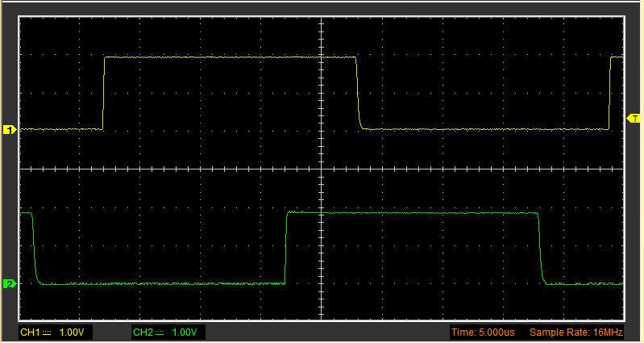This screenshot has height=343, width=644.
Task: Select the green CH2 ground level marker
Action: tap(10, 284)
